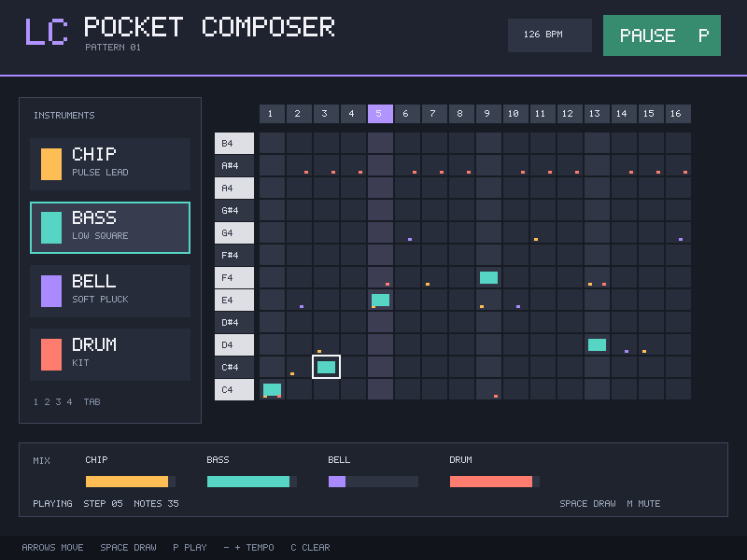This screenshot has width=747, height=560.
Task: Click the red DRUM color swatch
Action: pos(51,355)
